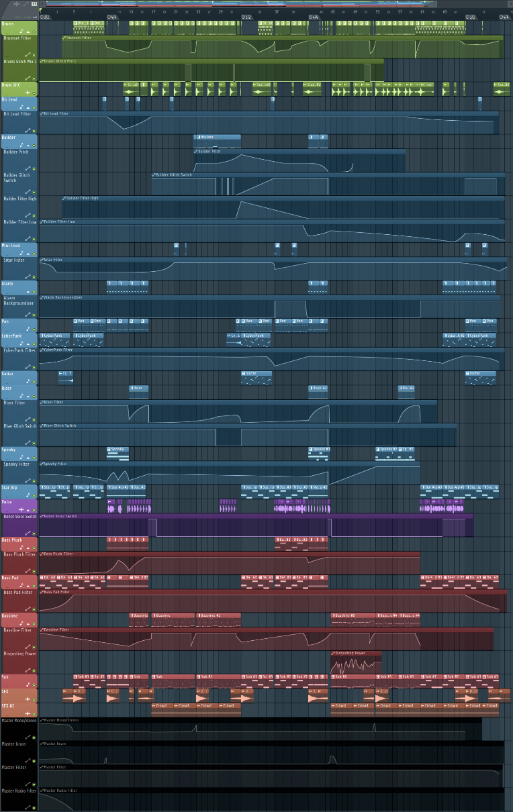Click automation icon on Builder Glitch Switch track

28,192
